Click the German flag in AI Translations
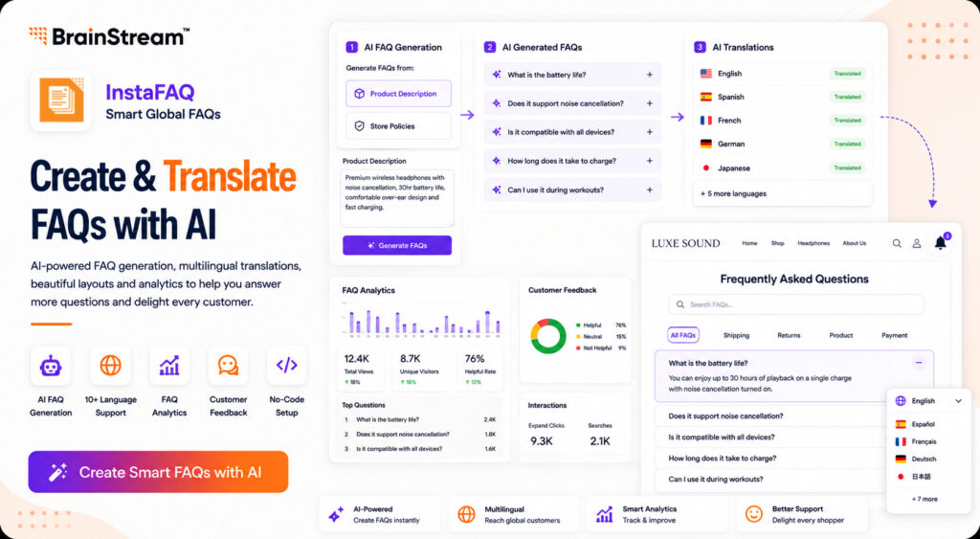The height and width of the screenshot is (539, 980). (706, 144)
